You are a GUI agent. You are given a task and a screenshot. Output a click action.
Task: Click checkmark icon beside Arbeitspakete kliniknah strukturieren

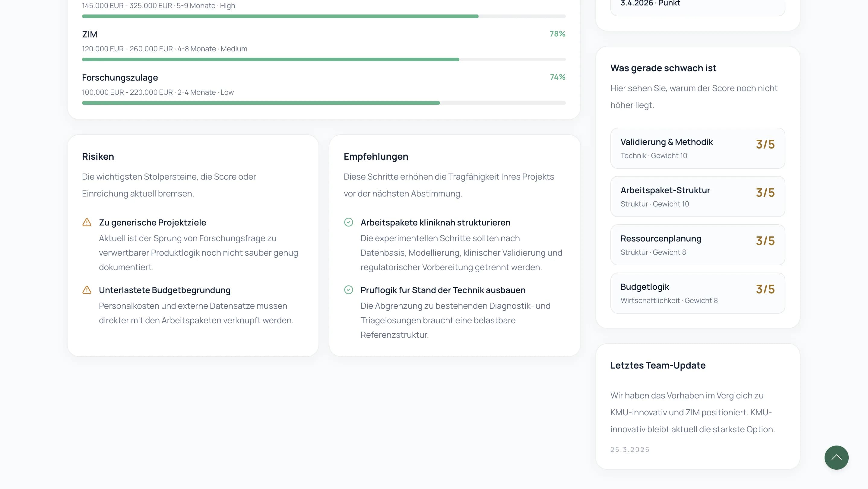(348, 222)
